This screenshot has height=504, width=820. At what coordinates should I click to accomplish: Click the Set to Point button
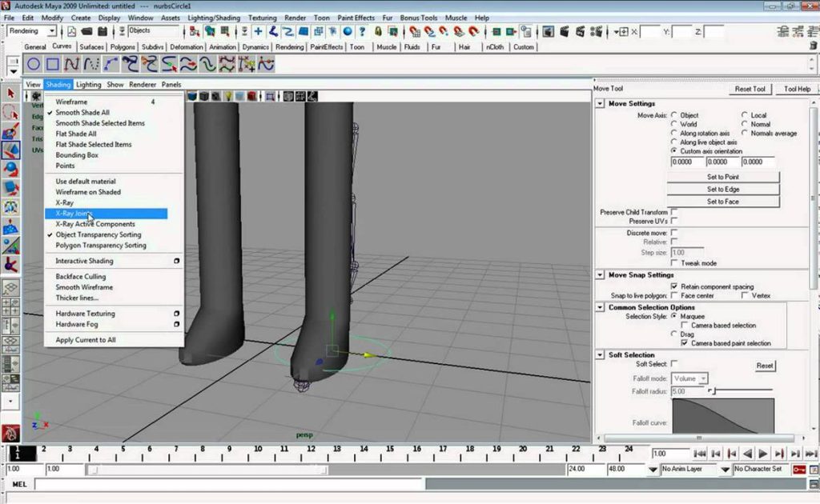point(723,177)
